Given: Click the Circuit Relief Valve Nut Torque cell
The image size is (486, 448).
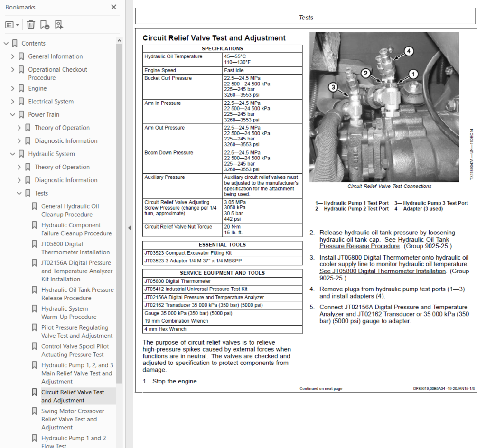Looking at the screenshot, I should pos(182,230).
